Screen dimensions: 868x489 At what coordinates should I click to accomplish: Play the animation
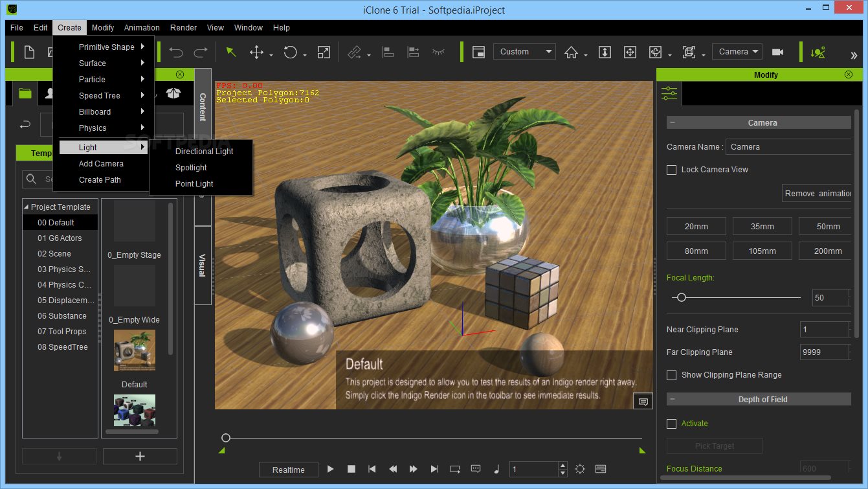click(x=330, y=469)
